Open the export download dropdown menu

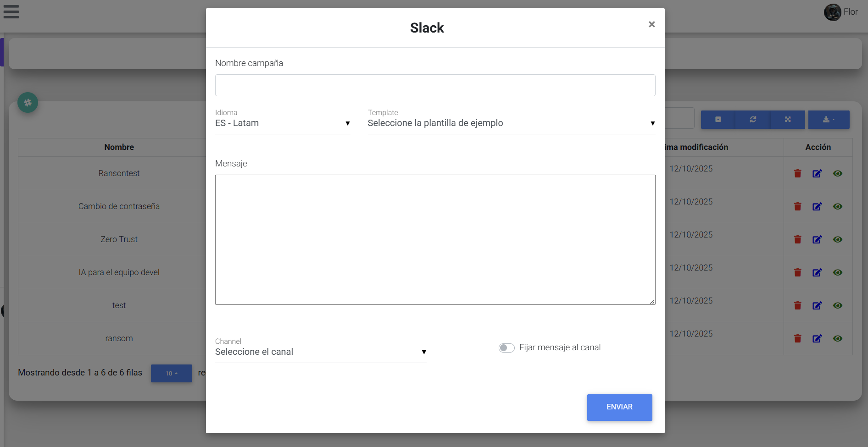click(829, 120)
